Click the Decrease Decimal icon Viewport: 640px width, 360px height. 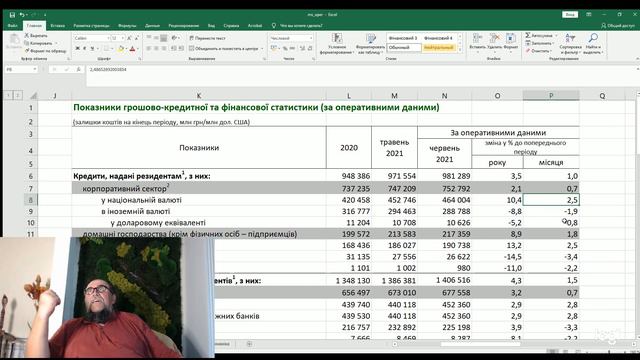tap(310, 49)
